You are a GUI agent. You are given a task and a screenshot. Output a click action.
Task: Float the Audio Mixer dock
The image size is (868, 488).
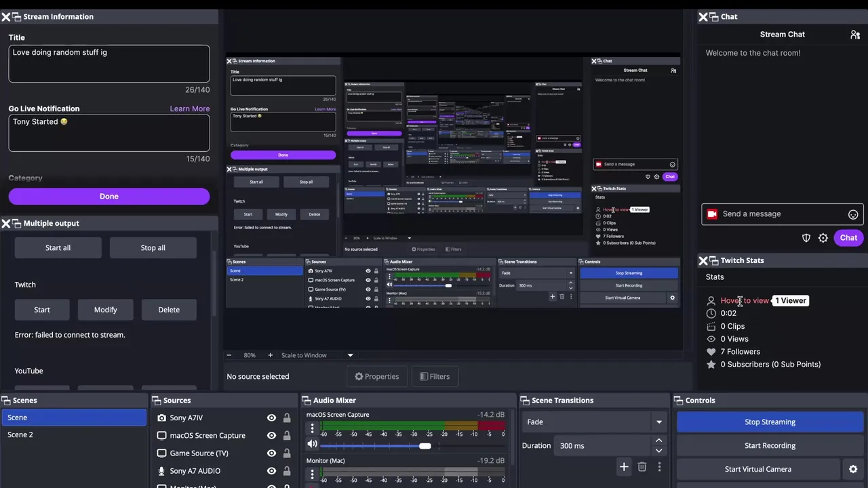(307, 401)
